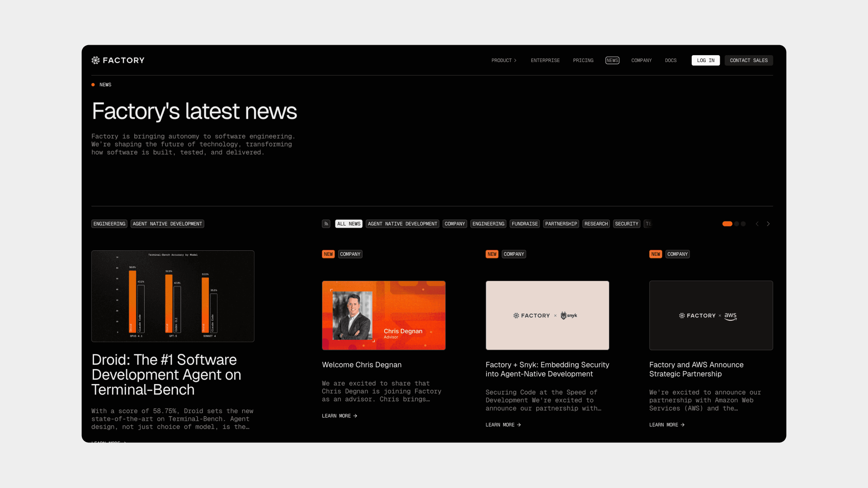Go to next news slide arrow
Image resolution: width=868 pixels, height=488 pixels.
click(768, 224)
